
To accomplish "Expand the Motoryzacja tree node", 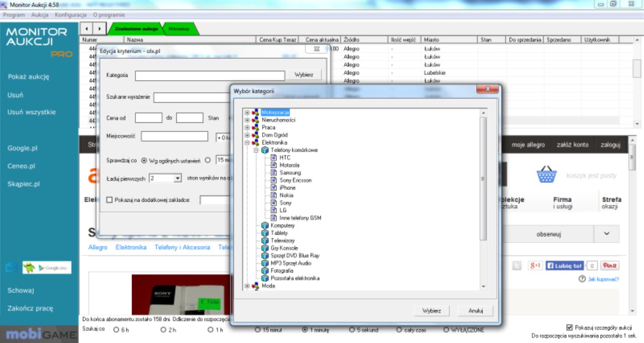I will point(247,113).
